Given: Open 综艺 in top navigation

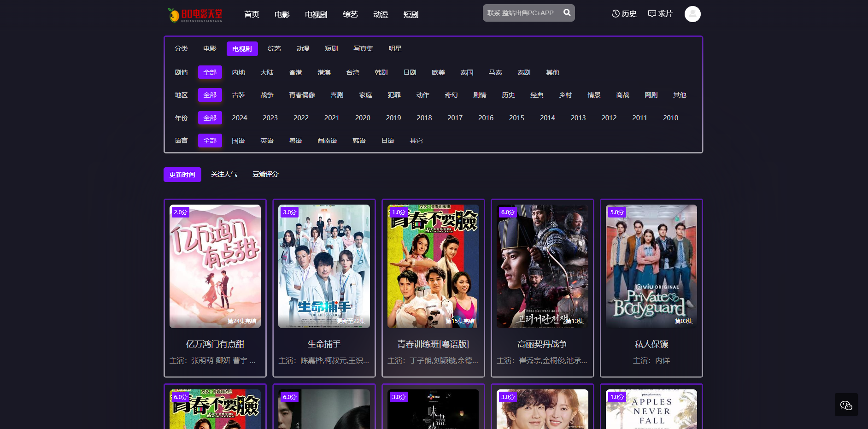Looking at the screenshot, I should click(350, 15).
